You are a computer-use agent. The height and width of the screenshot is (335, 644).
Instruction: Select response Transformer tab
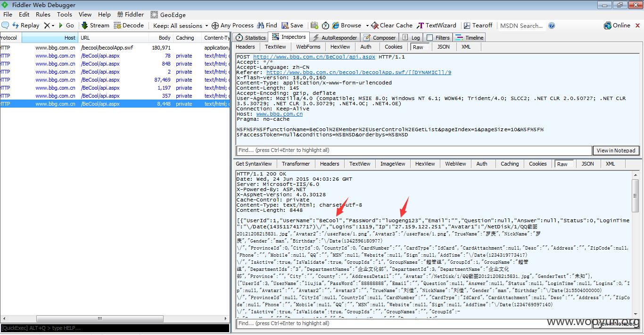[296, 164]
